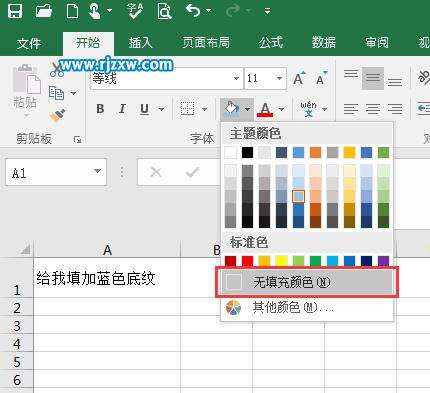The width and height of the screenshot is (430, 393).
Task: Open the Copy dropdown arrow
Action: point(73,93)
